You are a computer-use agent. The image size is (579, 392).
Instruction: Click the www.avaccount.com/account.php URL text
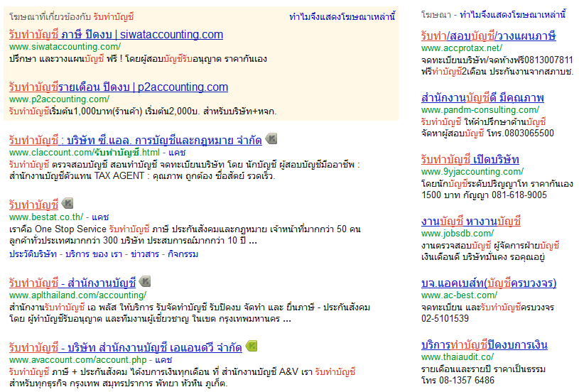pyautogui.click(x=78, y=360)
